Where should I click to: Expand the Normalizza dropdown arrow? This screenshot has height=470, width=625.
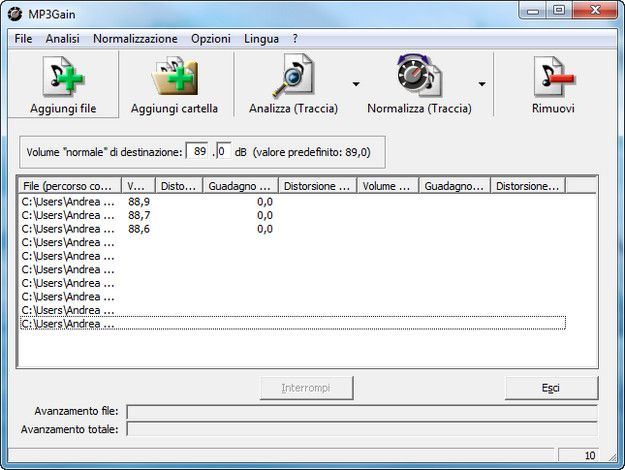tap(482, 84)
